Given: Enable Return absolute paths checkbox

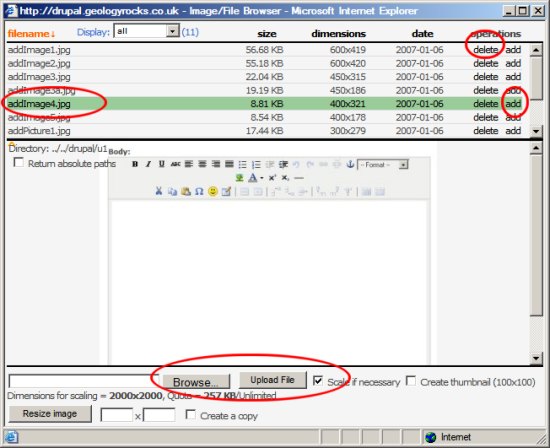Looking at the screenshot, I should click(x=19, y=162).
